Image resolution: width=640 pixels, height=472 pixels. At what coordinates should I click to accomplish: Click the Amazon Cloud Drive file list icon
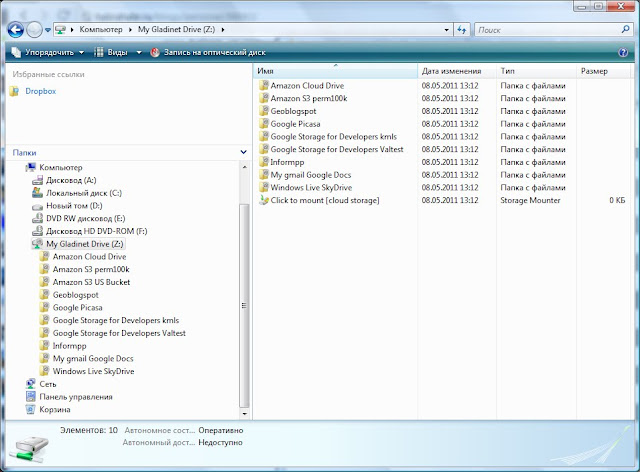(264, 85)
